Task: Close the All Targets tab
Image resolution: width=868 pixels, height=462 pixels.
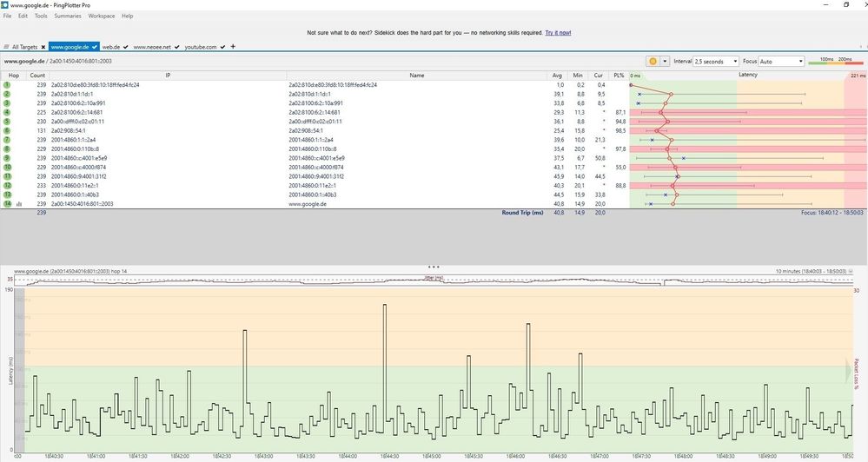Action: tap(43, 47)
